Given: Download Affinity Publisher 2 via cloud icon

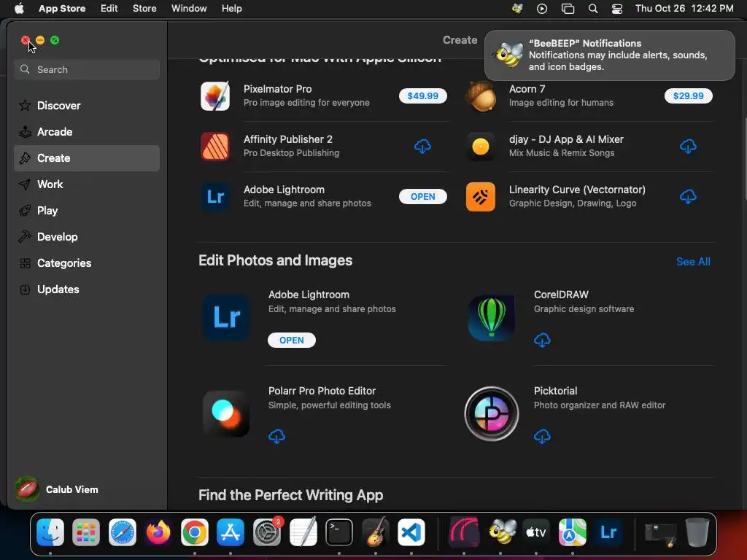Looking at the screenshot, I should tap(422, 146).
